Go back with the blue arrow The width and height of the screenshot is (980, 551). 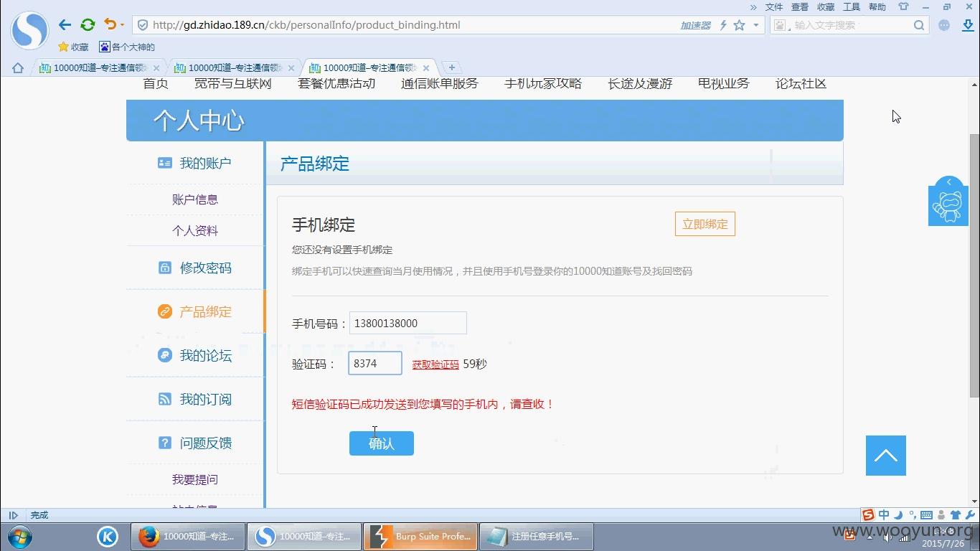[65, 25]
